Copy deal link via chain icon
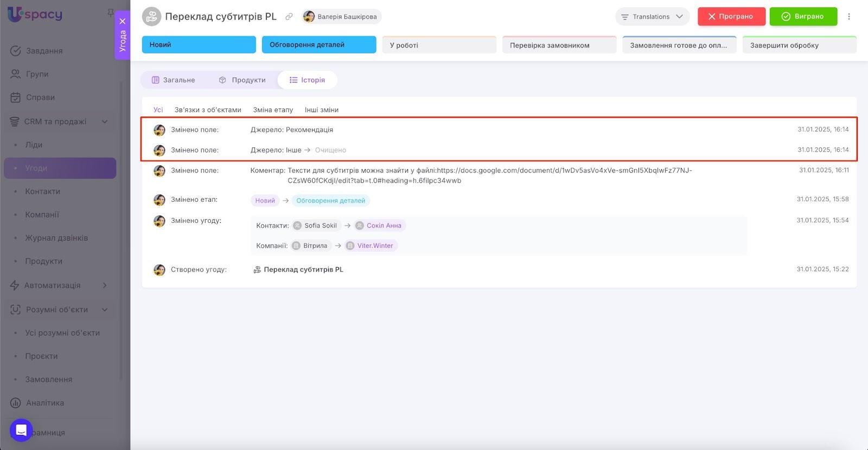This screenshot has width=868, height=450. [289, 17]
